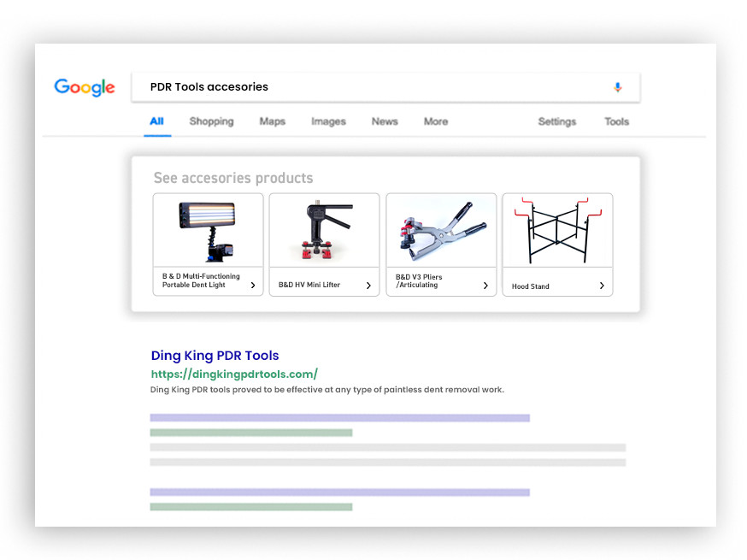Click the Google logo
Screen dimensions: 747x560
click(85, 87)
